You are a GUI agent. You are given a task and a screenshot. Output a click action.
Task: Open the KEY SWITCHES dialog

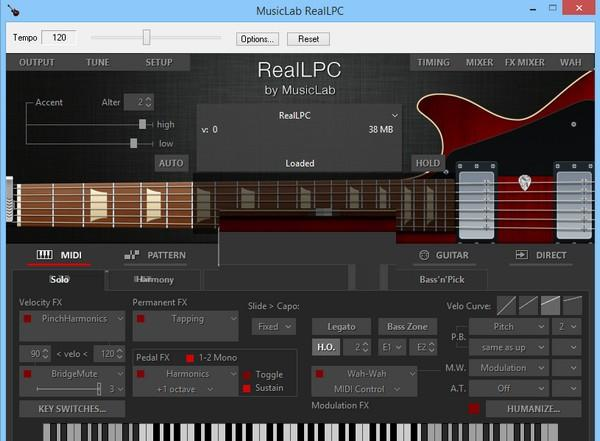[x=72, y=408]
